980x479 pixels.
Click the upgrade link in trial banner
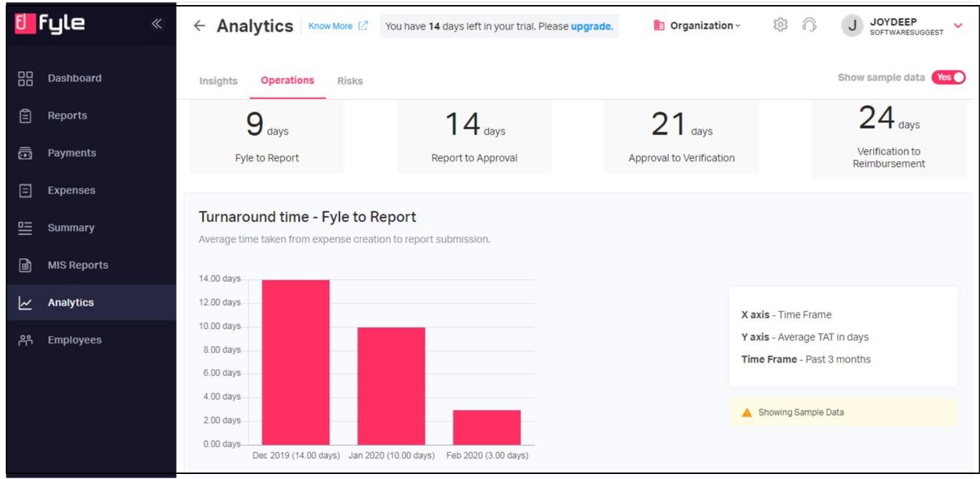point(591,26)
